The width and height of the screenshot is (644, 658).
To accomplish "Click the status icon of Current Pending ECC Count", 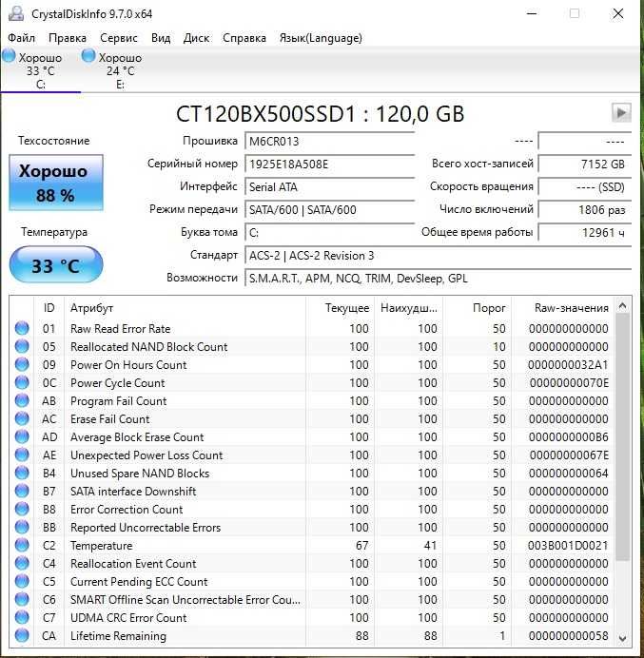I will pos(22,581).
